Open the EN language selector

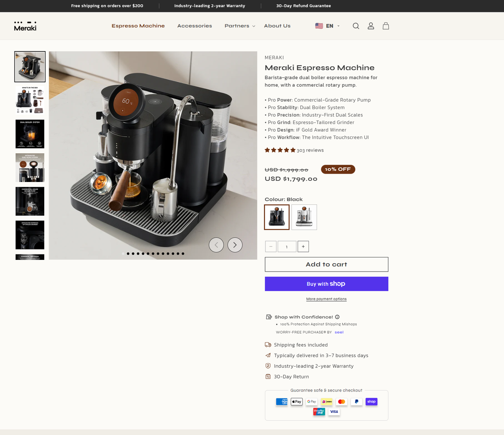click(327, 26)
